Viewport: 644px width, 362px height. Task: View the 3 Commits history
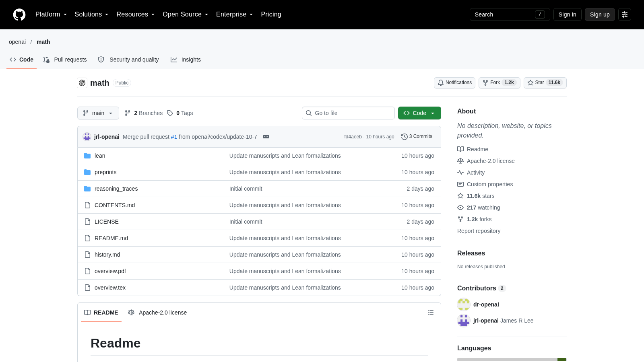tap(417, 137)
